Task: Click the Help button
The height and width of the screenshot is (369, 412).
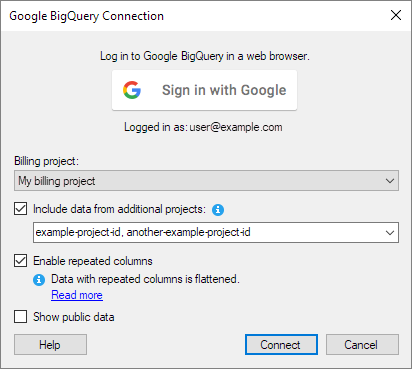Action: [50, 345]
